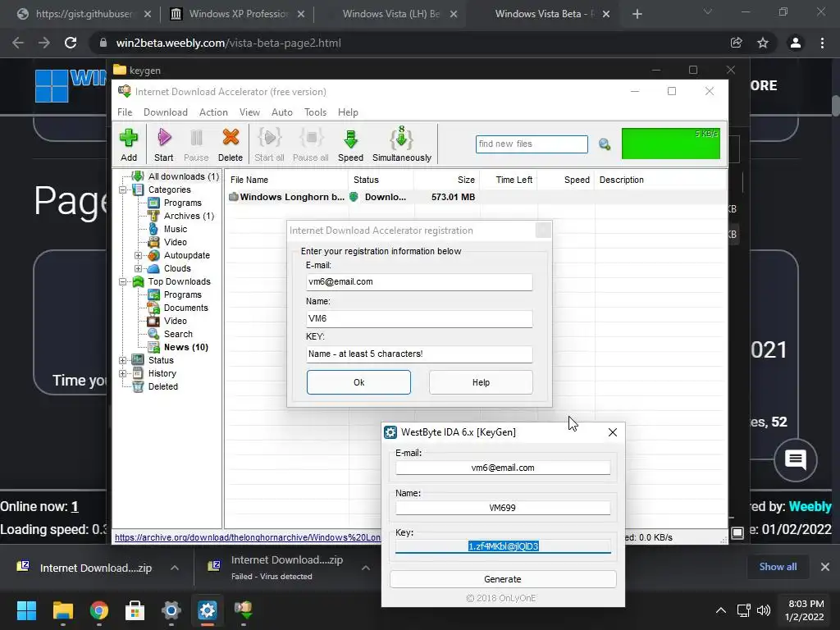This screenshot has width=840, height=630.
Task: Collapse the Categories tree node
Action: pos(123,189)
